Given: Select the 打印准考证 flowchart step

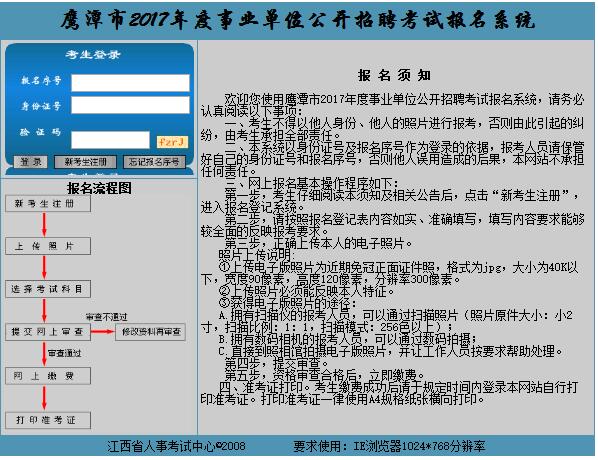Looking at the screenshot, I should tap(48, 420).
